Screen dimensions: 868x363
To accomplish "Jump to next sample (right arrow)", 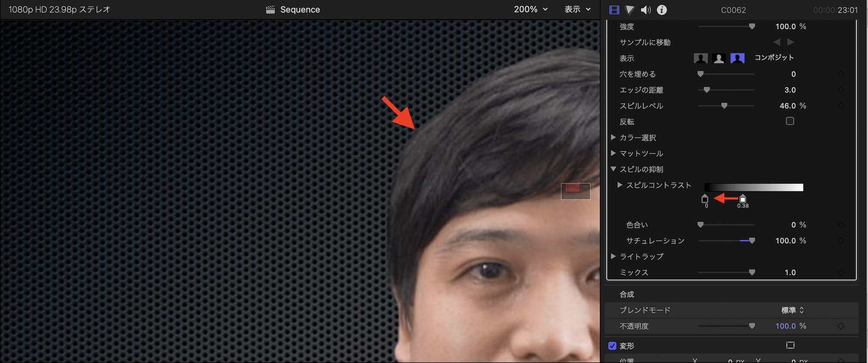I will [x=791, y=42].
